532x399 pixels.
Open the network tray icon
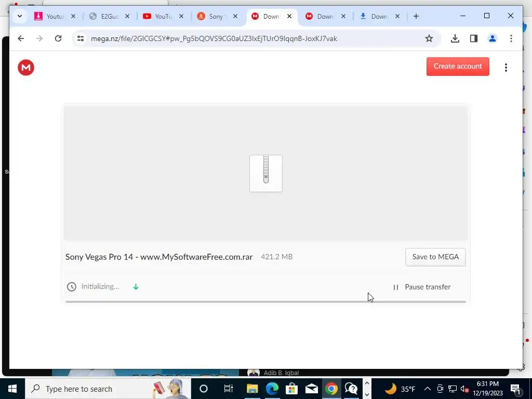pyautogui.click(x=453, y=389)
